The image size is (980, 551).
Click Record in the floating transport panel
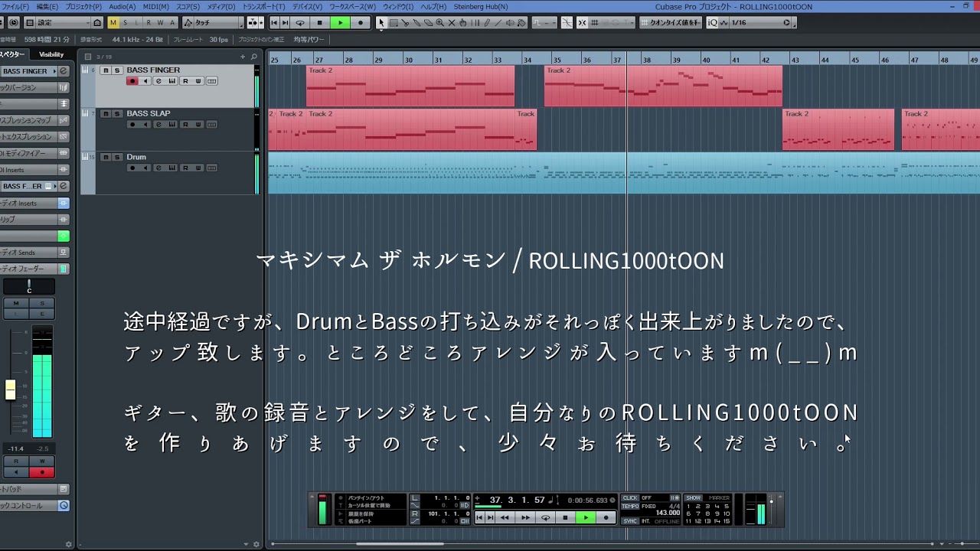[606, 517]
